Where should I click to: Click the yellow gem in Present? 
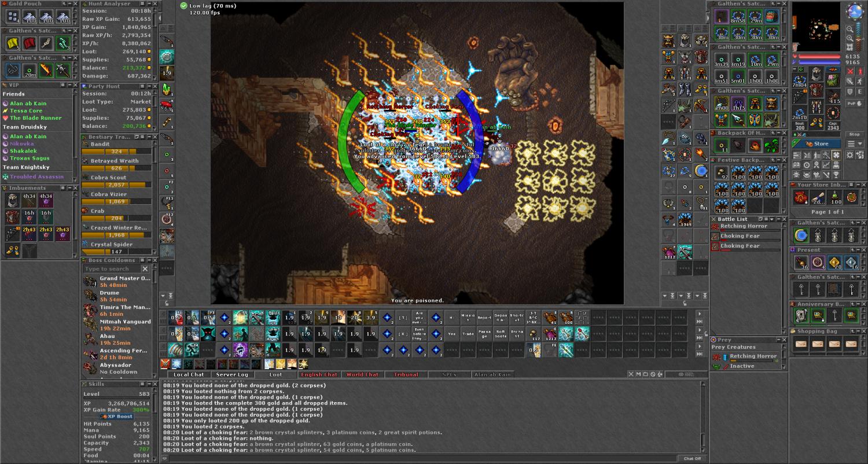(x=834, y=262)
